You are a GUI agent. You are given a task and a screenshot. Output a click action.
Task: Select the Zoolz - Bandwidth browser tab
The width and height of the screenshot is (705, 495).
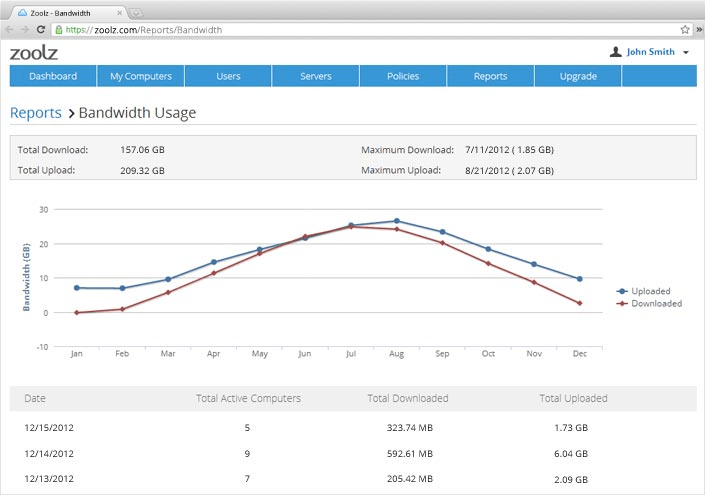(67, 13)
